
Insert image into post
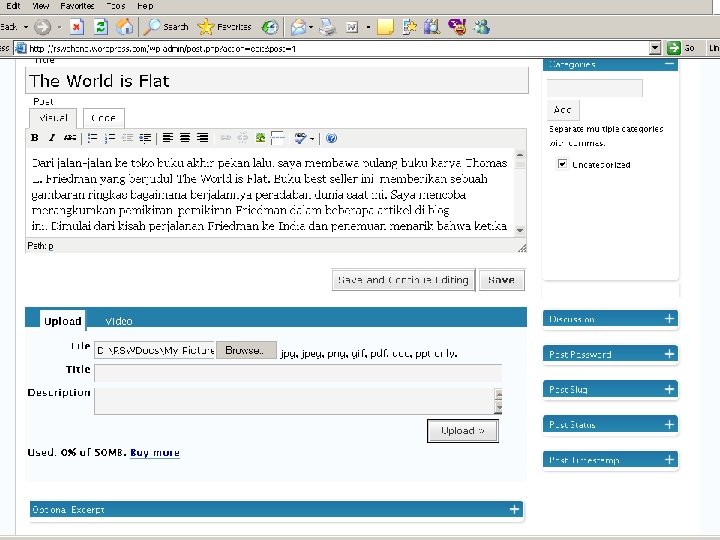(260, 138)
